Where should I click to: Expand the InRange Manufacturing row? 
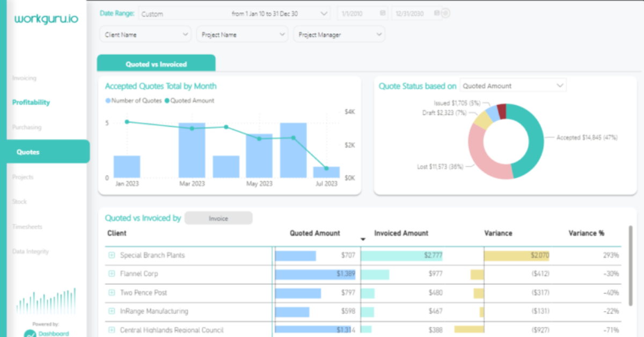[112, 311]
